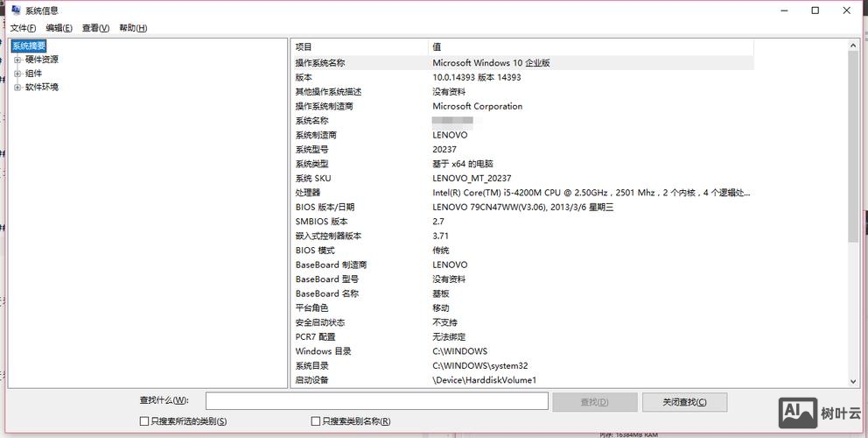Click \Device\HarddiskVolume1 value
Image resolution: width=868 pixels, height=438 pixels.
click(485, 380)
